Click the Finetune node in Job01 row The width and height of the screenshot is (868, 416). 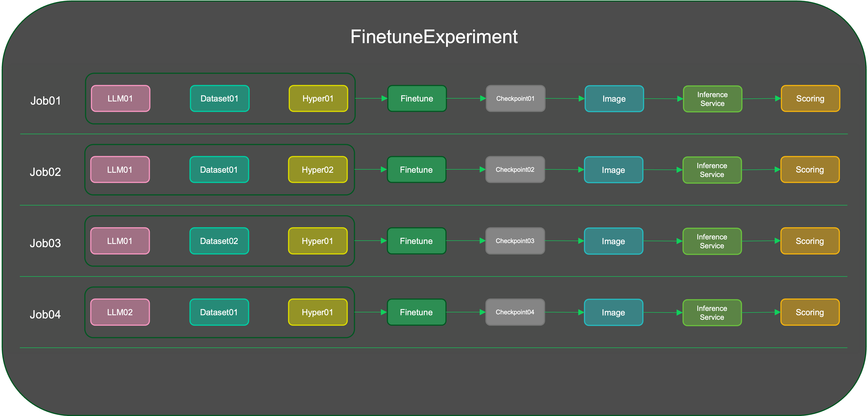pyautogui.click(x=417, y=98)
